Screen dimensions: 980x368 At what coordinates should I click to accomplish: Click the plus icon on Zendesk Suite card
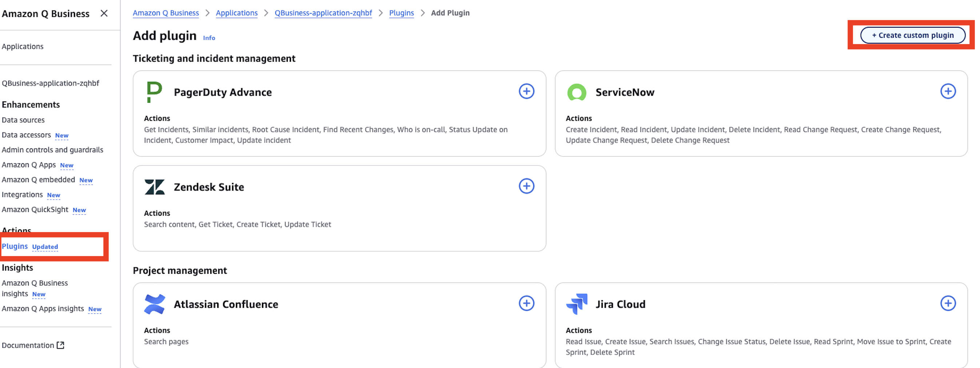pyautogui.click(x=526, y=186)
